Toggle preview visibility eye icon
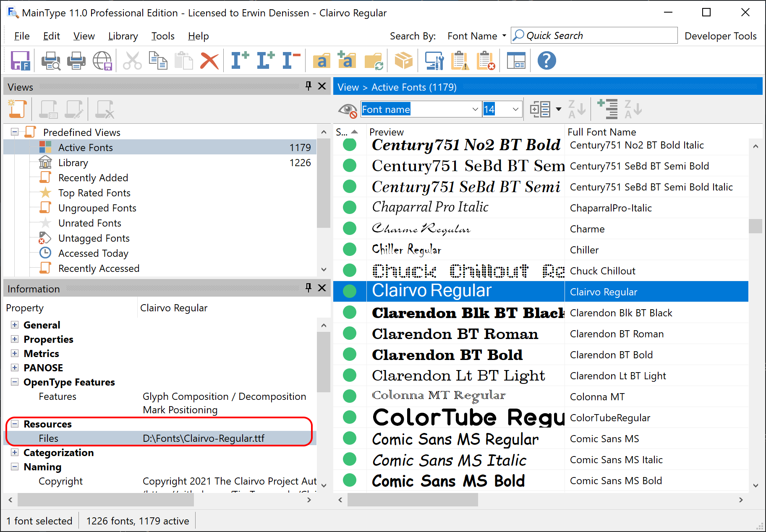 tap(348, 110)
